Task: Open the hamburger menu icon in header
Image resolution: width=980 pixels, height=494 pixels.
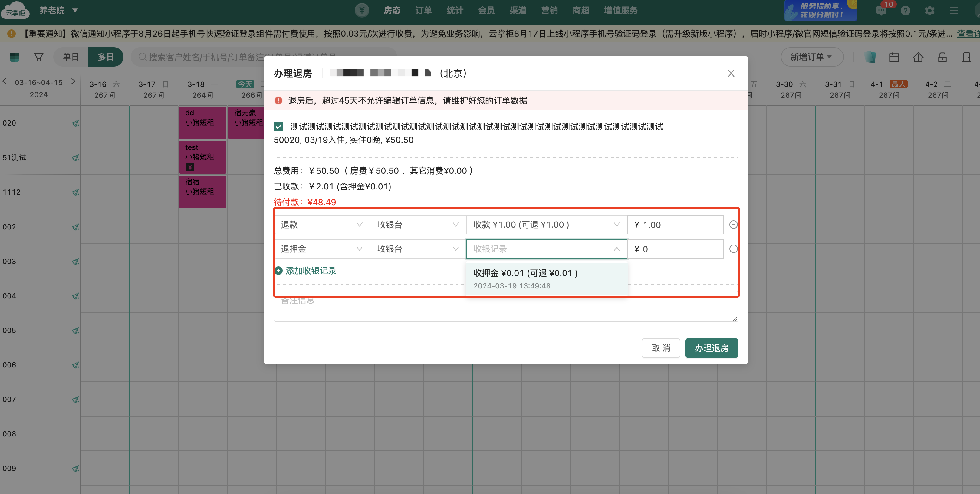Action: 954,11
